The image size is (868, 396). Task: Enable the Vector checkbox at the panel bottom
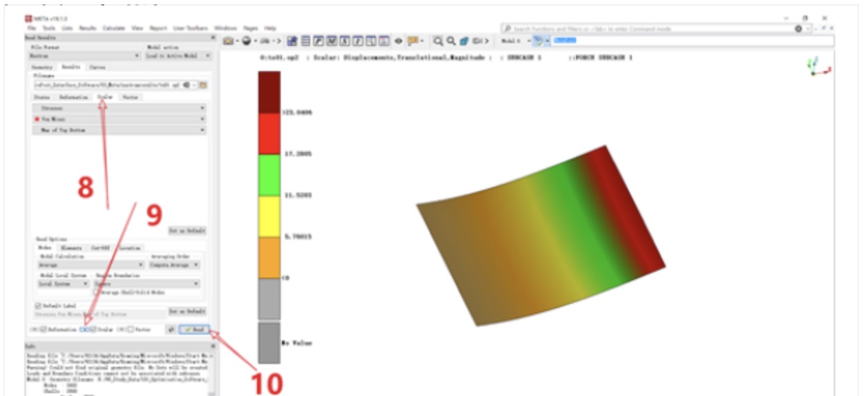(129, 329)
